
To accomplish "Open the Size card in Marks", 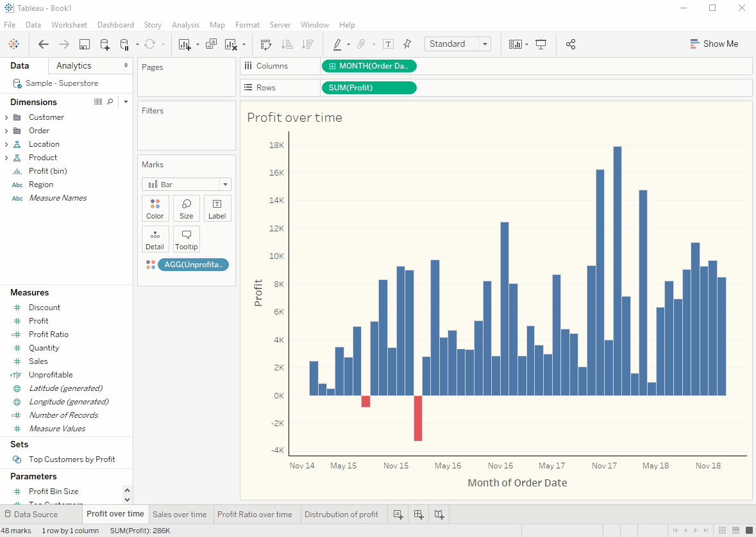I will coord(186,208).
